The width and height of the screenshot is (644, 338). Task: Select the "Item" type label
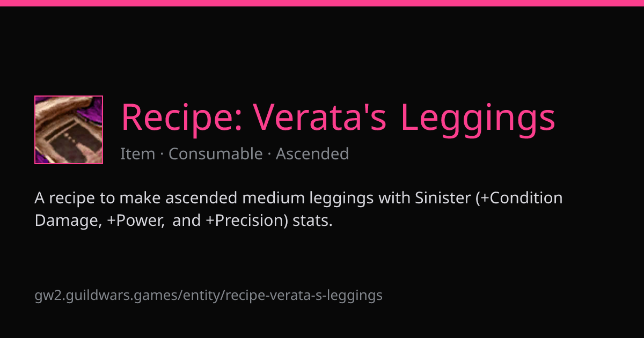137,154
